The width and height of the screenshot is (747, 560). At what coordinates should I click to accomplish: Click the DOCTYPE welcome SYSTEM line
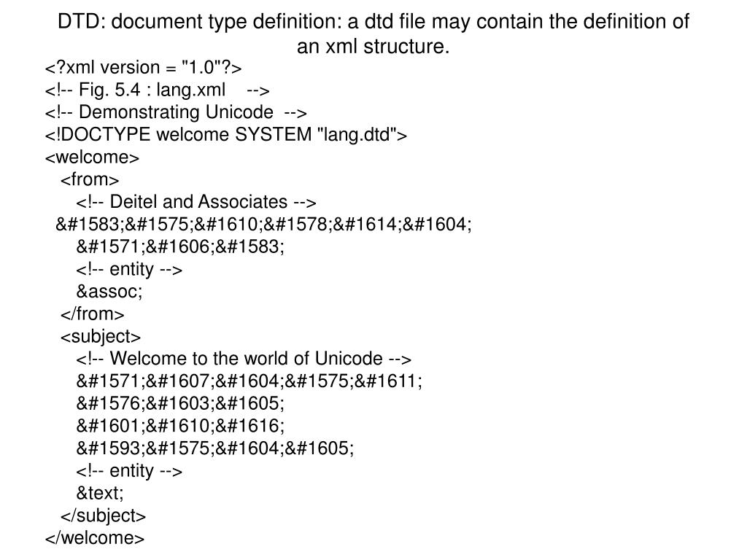coord(226,135)
